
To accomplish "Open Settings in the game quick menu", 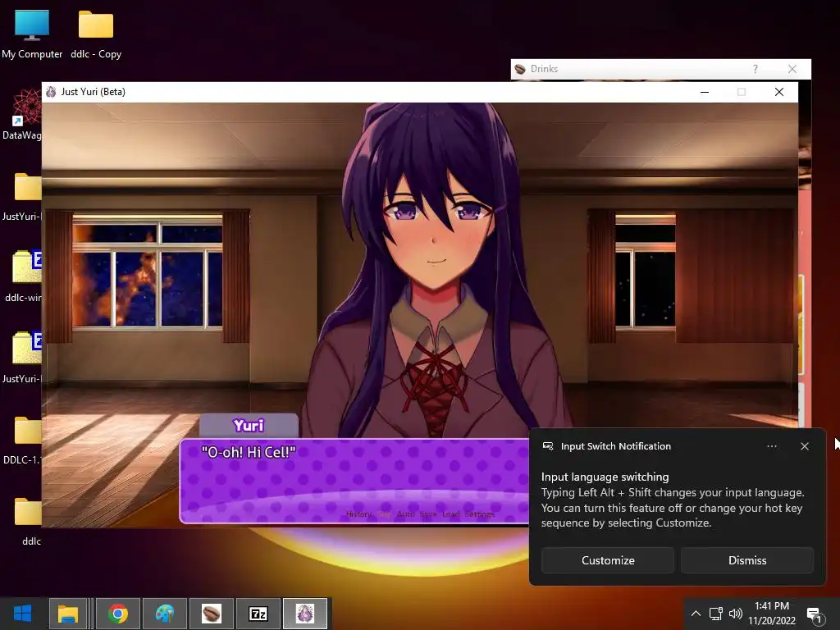I will (479, 514).
